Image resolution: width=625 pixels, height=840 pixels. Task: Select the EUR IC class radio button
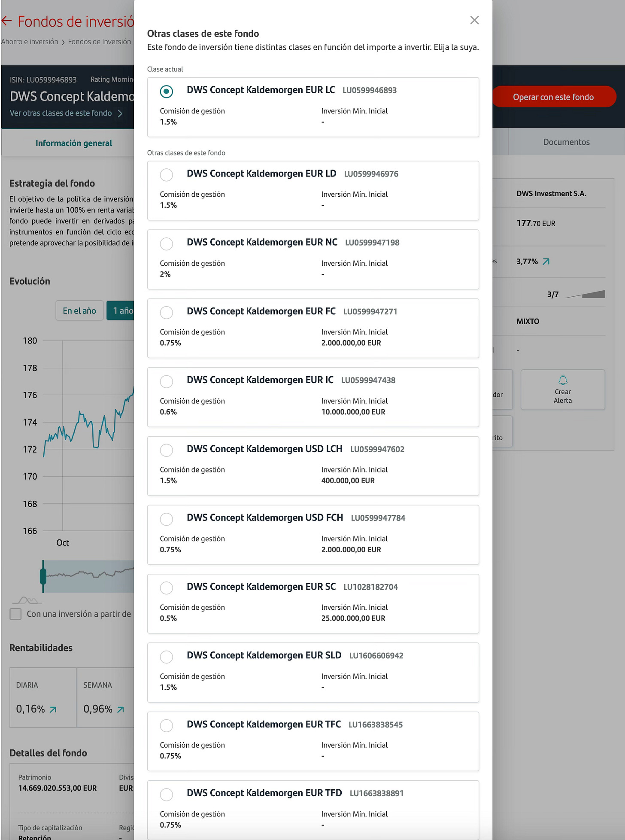167,381
